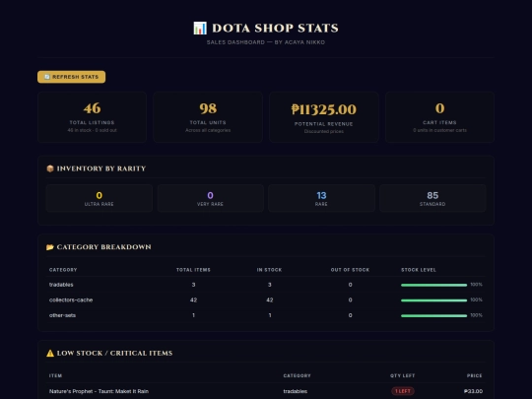This screenshot has width=532, height=399.
Task: Click the Sales Dashboard subtitle text
Action: click(266, 42)
